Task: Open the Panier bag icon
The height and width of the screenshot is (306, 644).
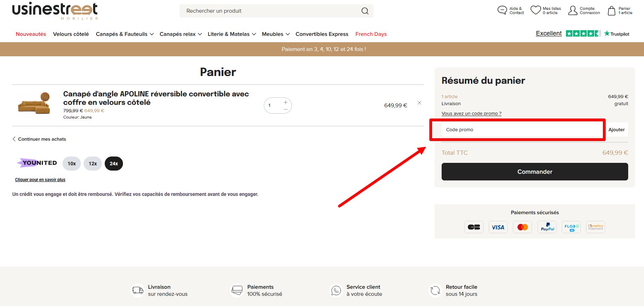Action: pyautogui.click(x=612, y=11)
